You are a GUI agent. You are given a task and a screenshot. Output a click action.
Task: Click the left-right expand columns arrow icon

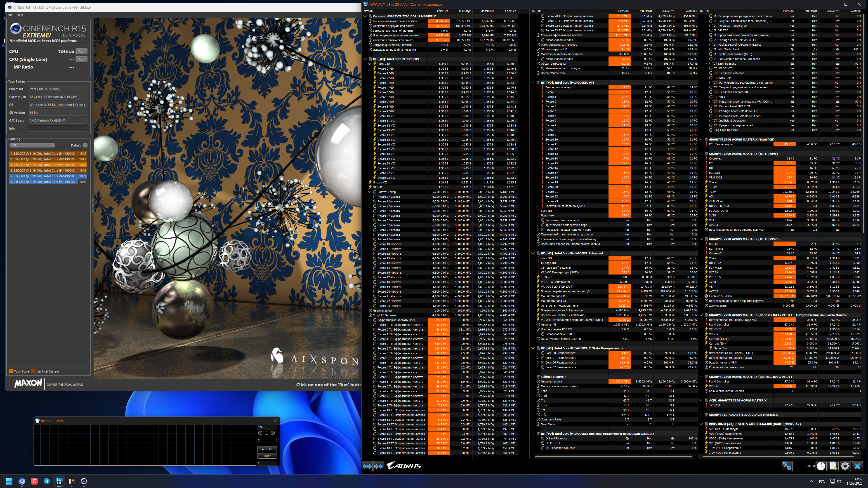point(367,466)
